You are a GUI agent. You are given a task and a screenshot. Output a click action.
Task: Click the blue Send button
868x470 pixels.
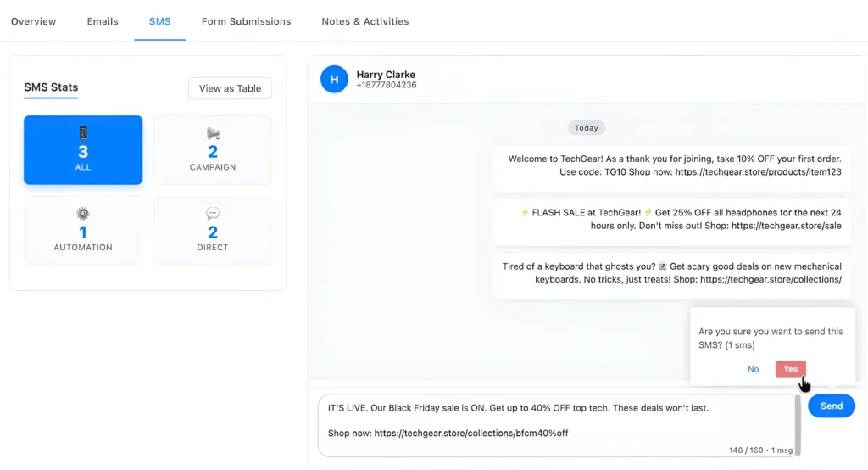[x=832, y=406]
